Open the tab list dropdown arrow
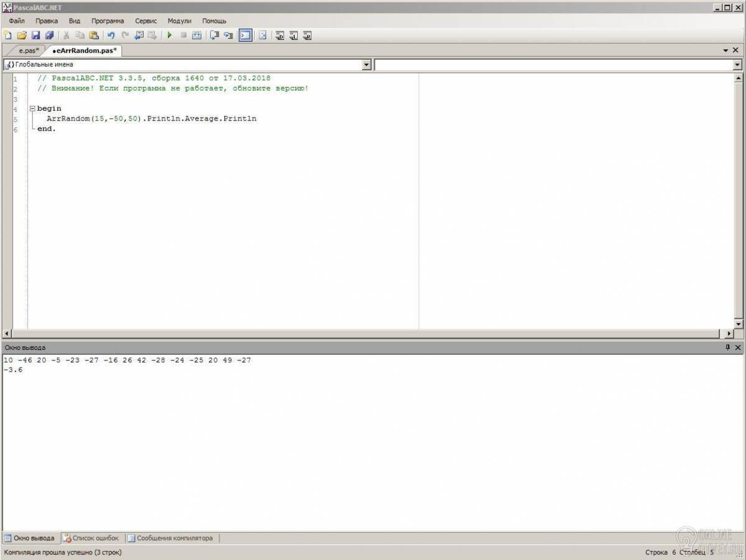 tap(726, 50)
